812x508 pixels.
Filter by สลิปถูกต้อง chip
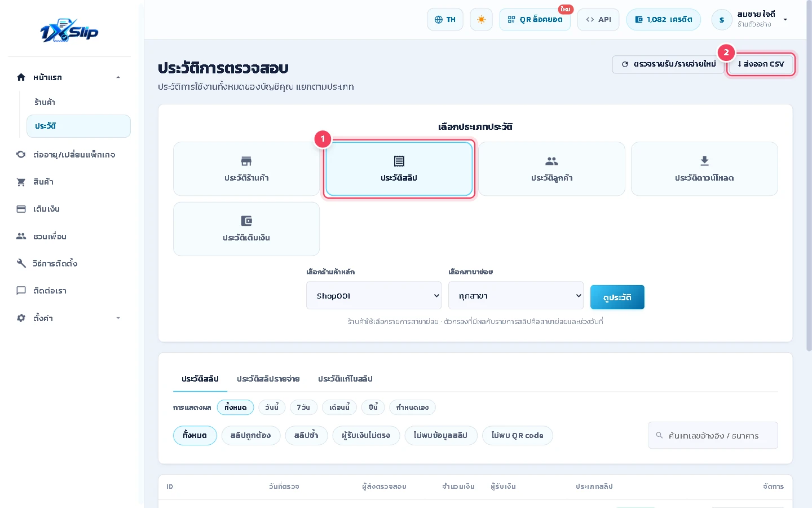[251, 436]
